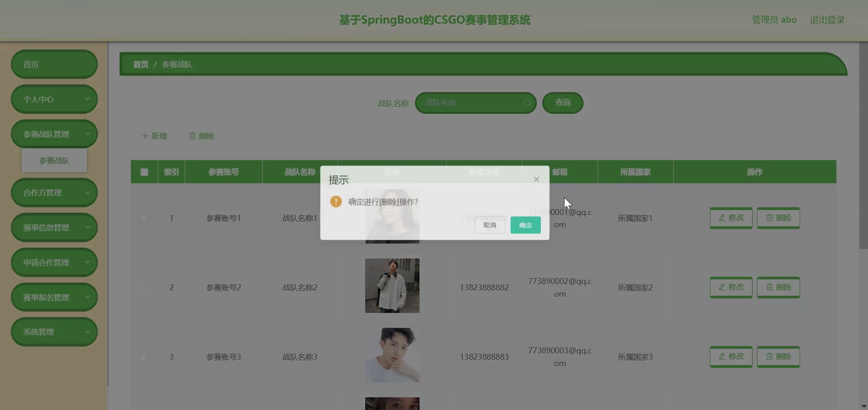Confirm deletion with the 确定 button

pyautogui.click(x=526, y=225)
